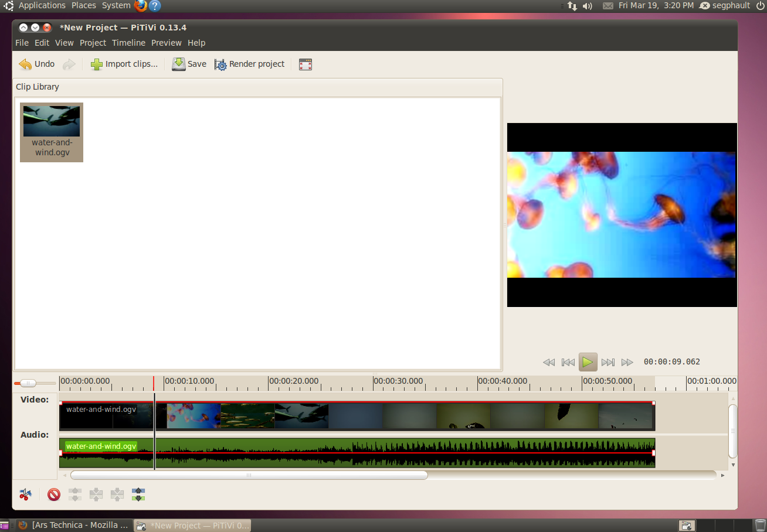Open the Timeline menu
The width and height of the screenshot is (767, 532).
click(128, 43)
